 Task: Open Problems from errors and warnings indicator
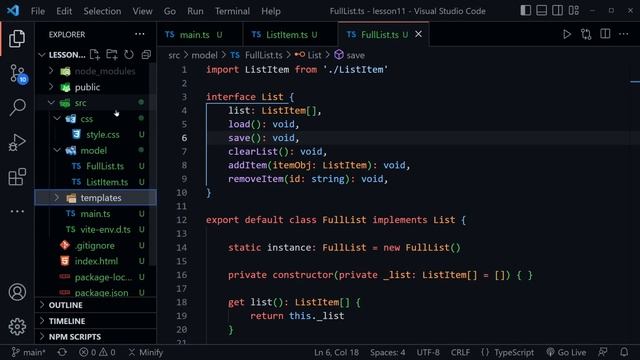click(x=97, y=352)
